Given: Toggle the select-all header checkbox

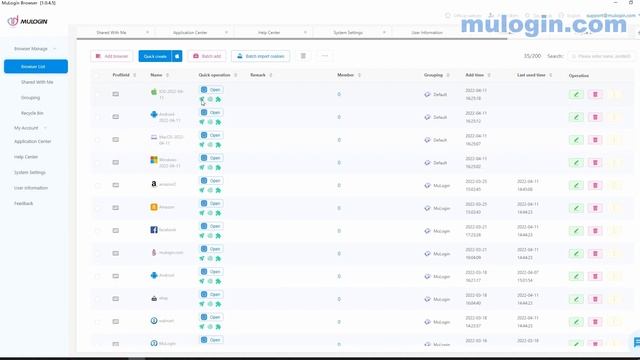Looking at the screenshot, I should click(x=98, y=75).
